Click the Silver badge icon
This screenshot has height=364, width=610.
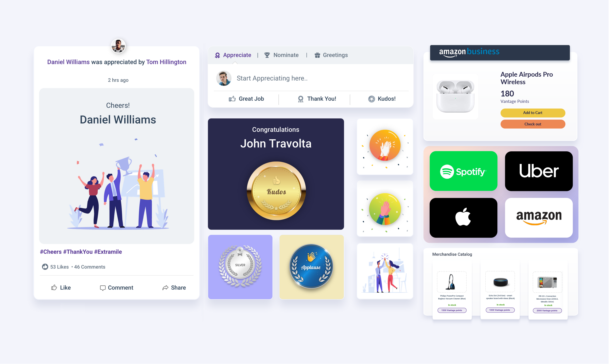tap(239, 267)
